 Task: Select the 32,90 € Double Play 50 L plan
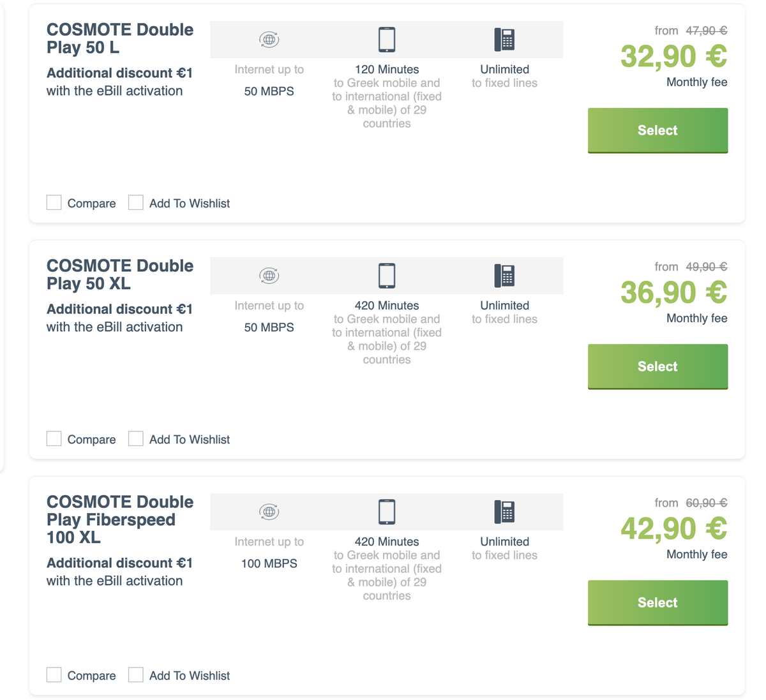pos(657,130)
